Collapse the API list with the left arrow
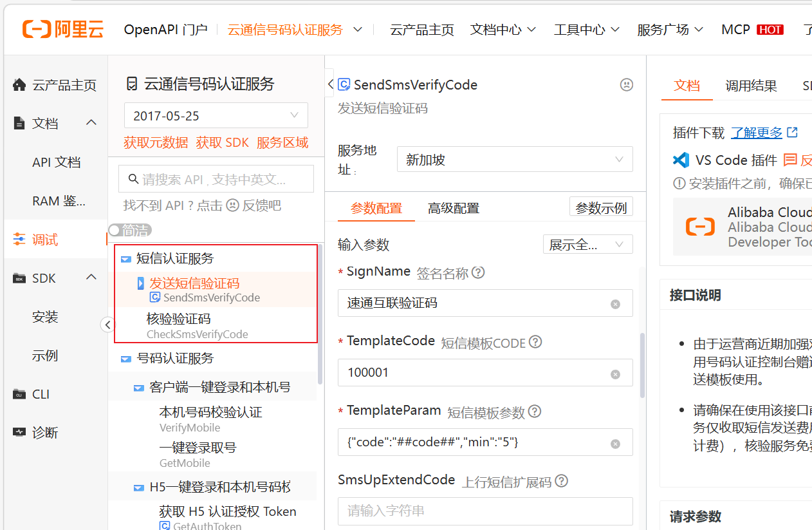 click(x=330, y=84)
